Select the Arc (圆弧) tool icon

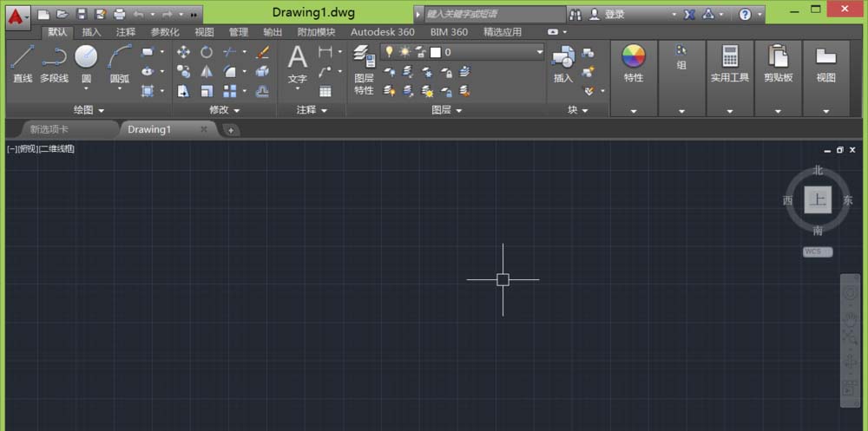click(119, 56)
